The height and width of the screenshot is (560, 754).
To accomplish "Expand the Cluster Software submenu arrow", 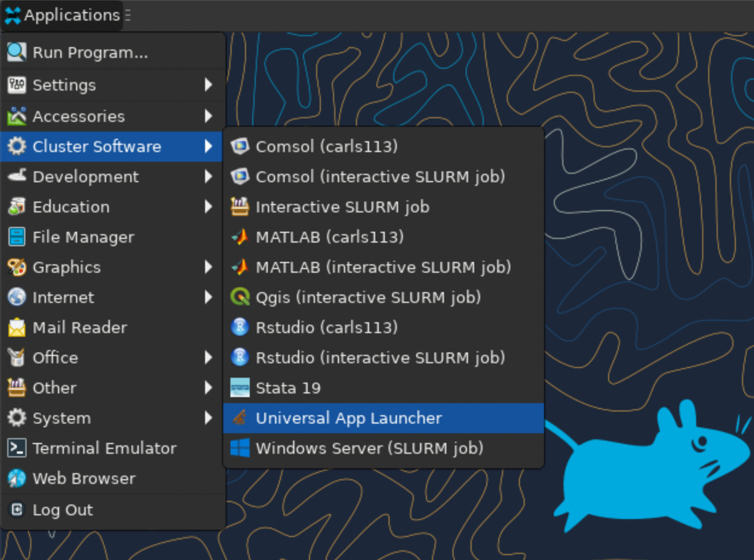I will [209, 146].
